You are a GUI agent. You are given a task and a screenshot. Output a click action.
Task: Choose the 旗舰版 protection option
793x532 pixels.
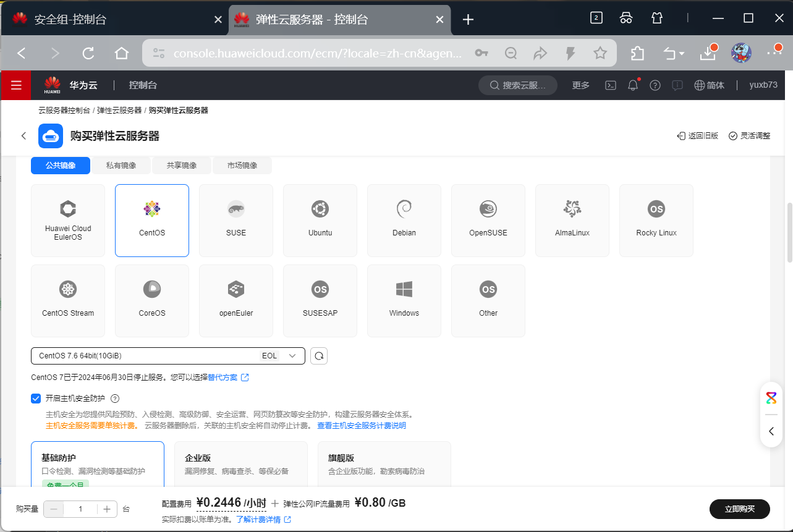384,465
